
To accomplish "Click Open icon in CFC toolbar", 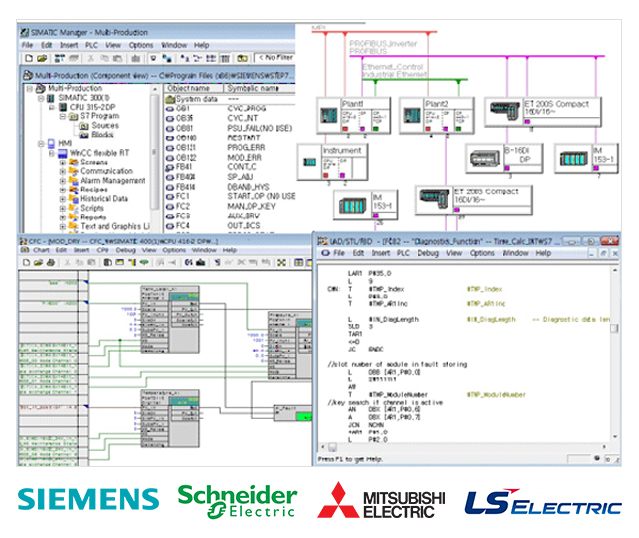I will pyautogui.click(x=38, y=262).
